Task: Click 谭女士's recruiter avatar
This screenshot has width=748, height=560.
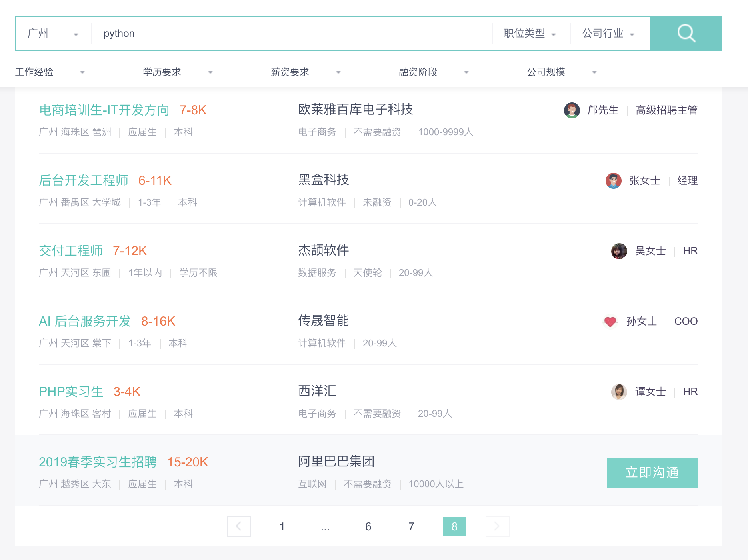Action: (619, 392)
